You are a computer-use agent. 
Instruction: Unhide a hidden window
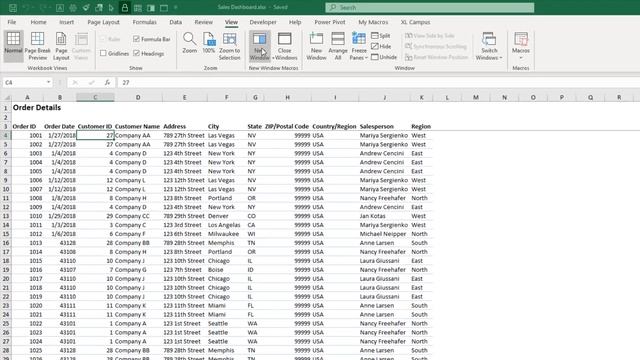[384, 57]
